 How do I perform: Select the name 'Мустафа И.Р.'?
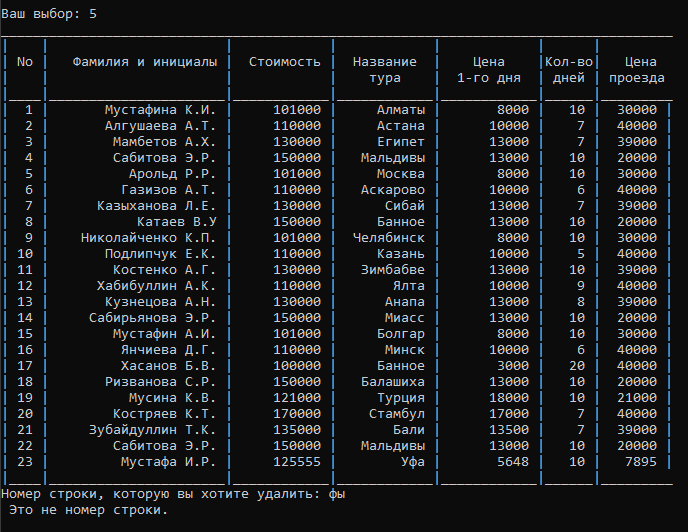tap(168, 462)
